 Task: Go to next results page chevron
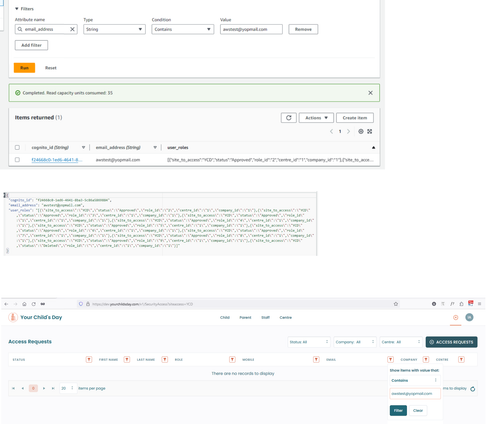pos(349,131)
